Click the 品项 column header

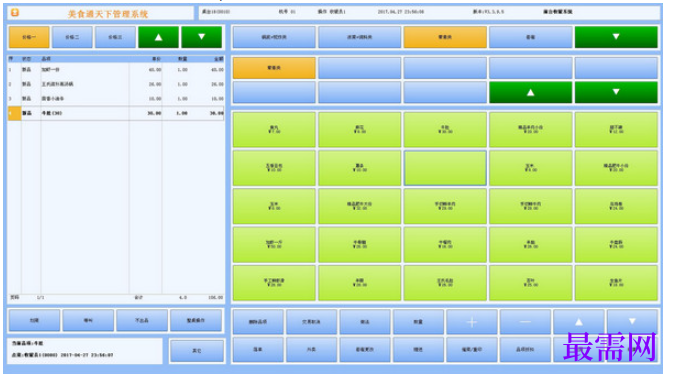tap(46, 59)
